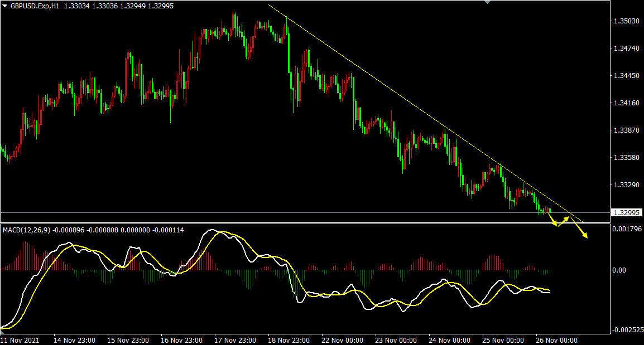This screenshot has width=644, height=345.
Task: Click the MACD zero level 0.00 label
Action: click(620, 270)
